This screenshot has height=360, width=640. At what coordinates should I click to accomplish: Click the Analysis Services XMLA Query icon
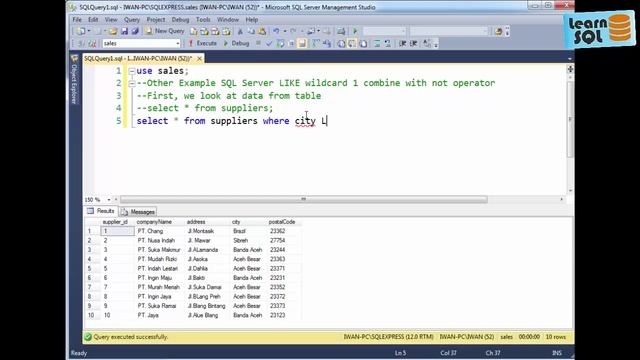coord(226,31)
